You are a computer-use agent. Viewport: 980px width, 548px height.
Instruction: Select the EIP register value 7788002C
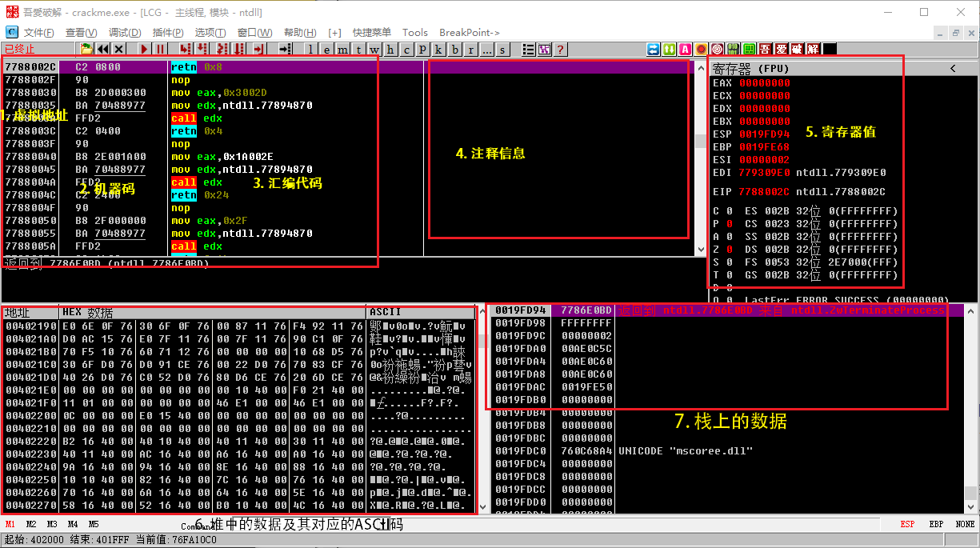[x=764, y=191]
